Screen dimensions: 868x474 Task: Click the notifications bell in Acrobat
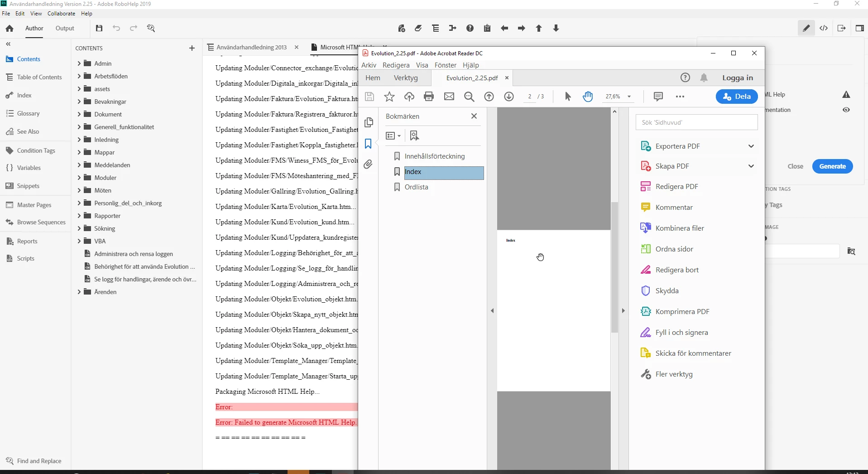click(x=704, y=78)
